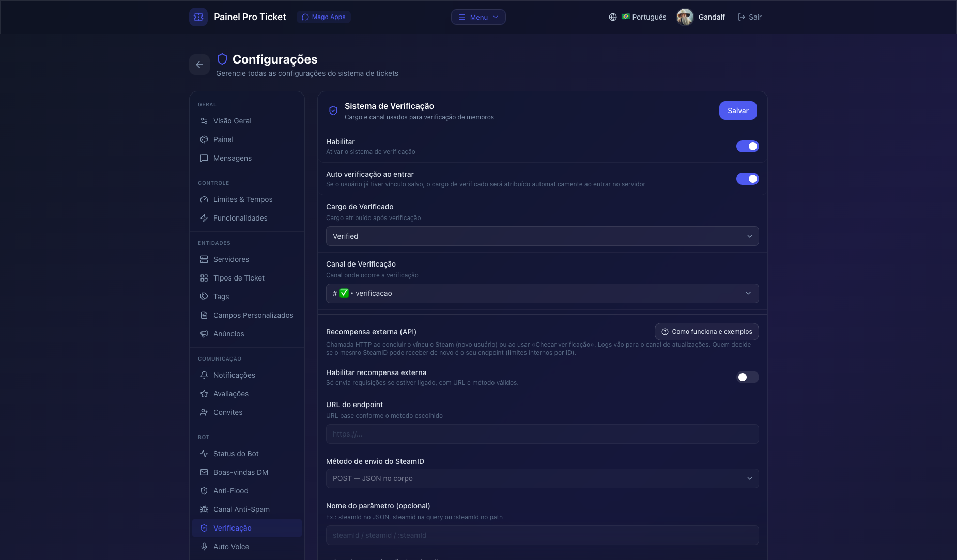Click the Painel Pro Ticket title
This screenshot has width=957, height=560.
coord(250,17)
